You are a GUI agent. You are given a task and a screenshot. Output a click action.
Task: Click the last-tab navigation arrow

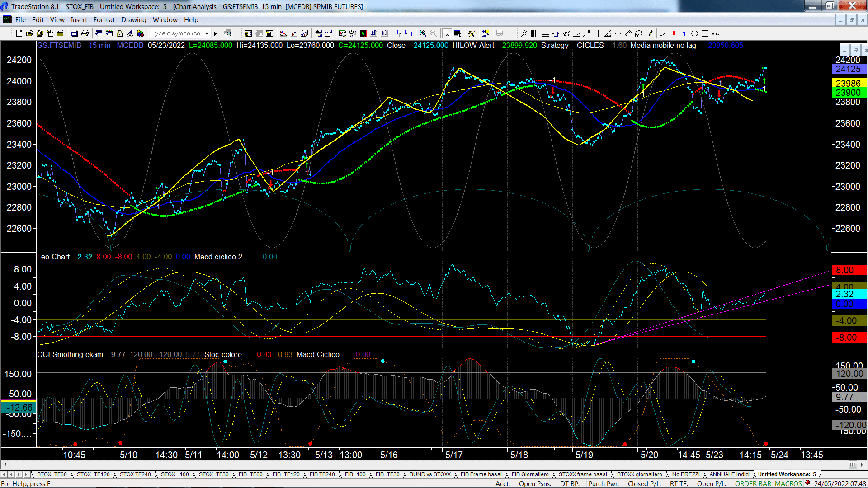[26, 474]
